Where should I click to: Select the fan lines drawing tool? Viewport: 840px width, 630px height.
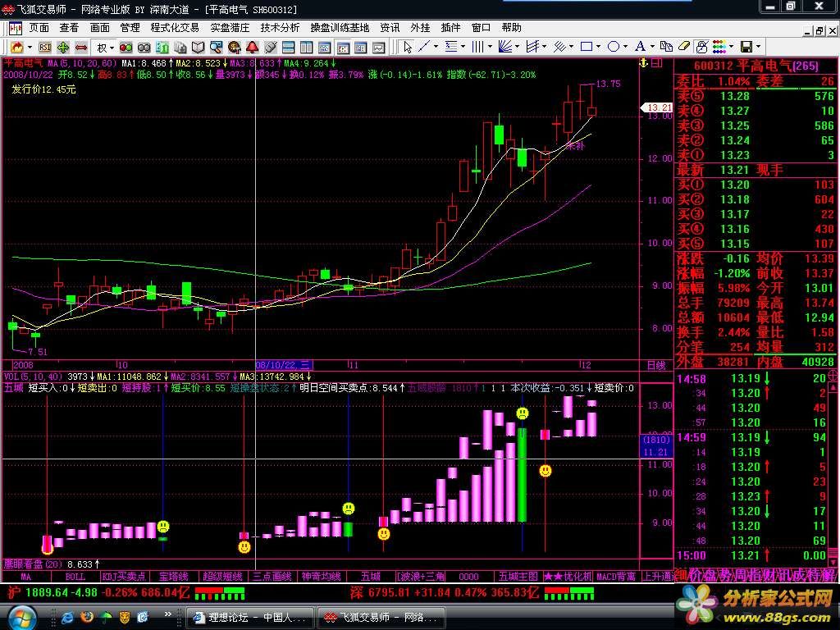[505, 47]
